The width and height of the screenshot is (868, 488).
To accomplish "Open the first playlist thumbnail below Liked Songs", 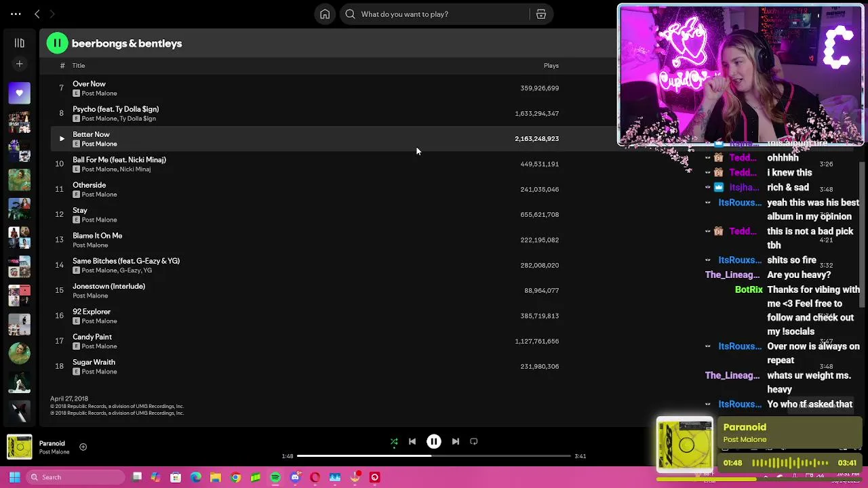I will coord(19,122).
